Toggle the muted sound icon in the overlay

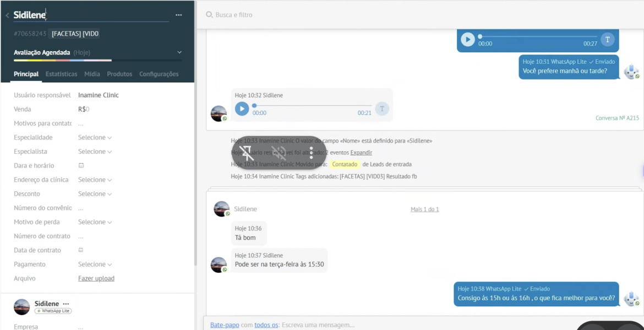(x=279, y=152)
